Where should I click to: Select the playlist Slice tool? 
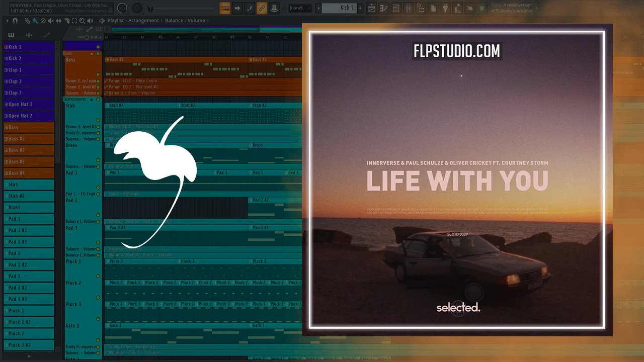pyautogui.click(x=67, y=21)
